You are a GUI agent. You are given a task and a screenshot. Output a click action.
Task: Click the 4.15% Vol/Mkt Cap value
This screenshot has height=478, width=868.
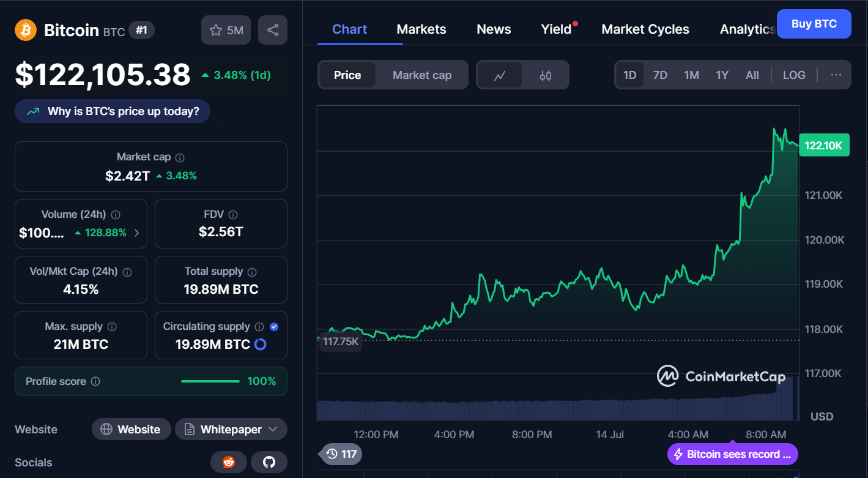coord(81,289)
